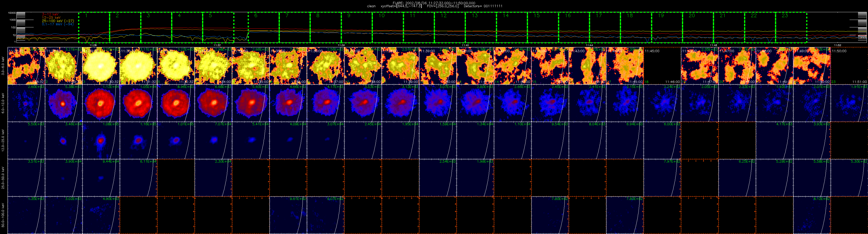Click the 3.0-6.0 keV row label
The width and height of the screenshot is (868, 234).
(3, 66)
